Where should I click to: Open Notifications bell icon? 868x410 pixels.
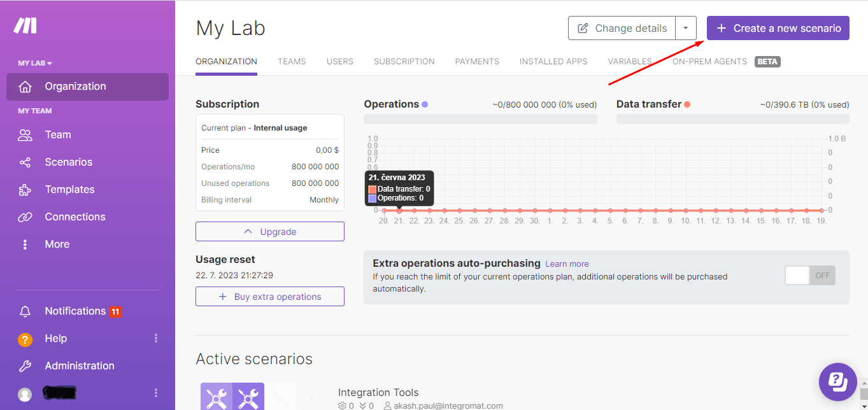pyautogui.click(x=25, y=311)
